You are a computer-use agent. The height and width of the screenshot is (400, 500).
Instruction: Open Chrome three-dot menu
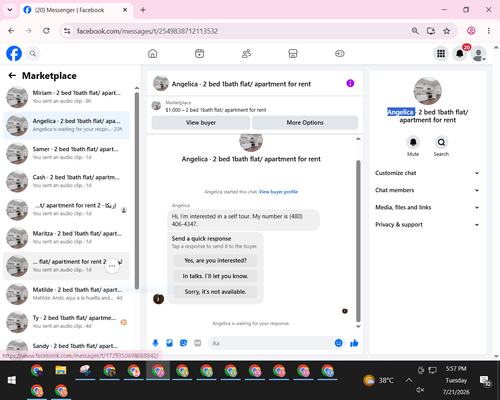pyautogui.click(x=489, y=31)
